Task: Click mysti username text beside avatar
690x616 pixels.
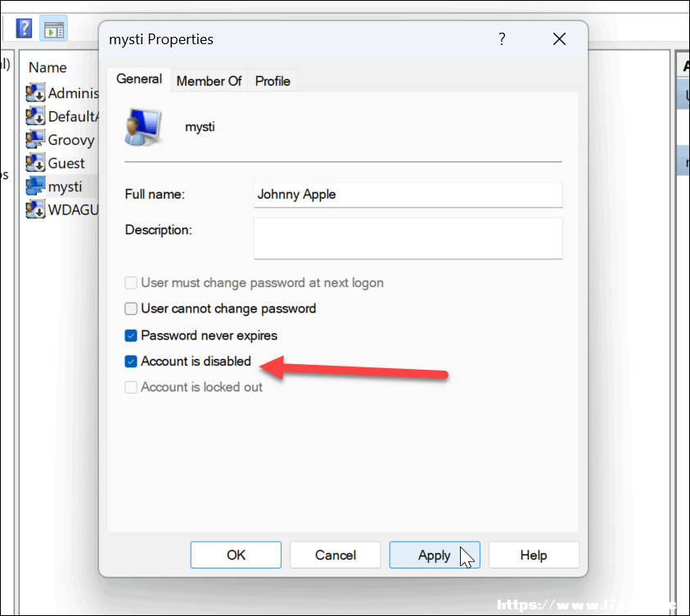Action: point(200,127)
